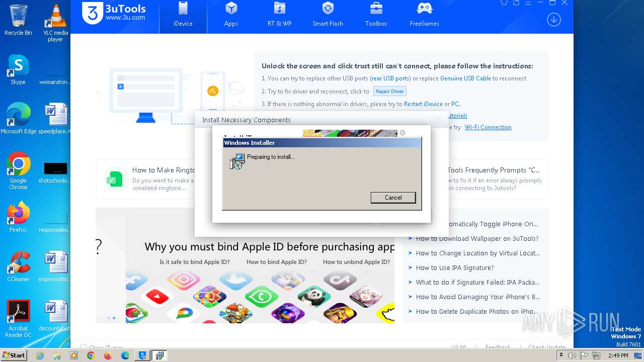Click Check Update at the bottom
The height and width of the screenshot is (362, 644).
coord(546,347)
